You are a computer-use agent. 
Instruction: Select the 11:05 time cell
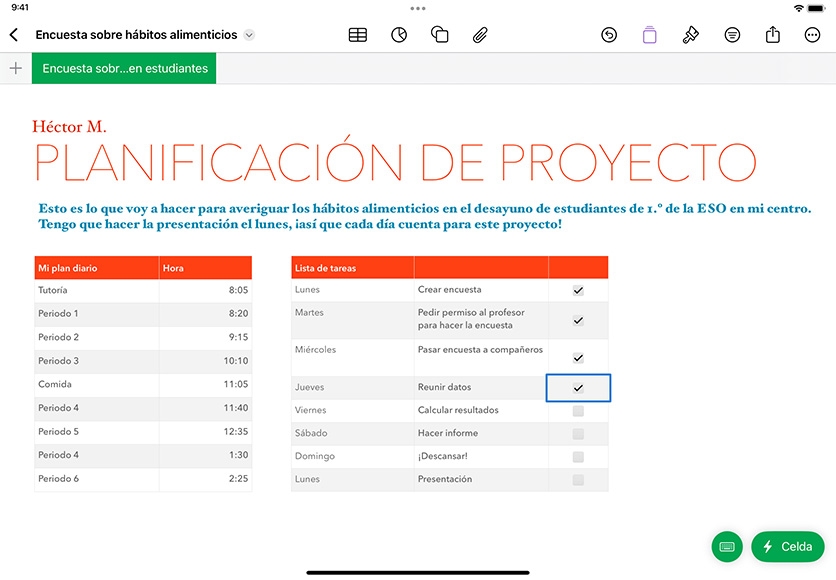[205, 384]
